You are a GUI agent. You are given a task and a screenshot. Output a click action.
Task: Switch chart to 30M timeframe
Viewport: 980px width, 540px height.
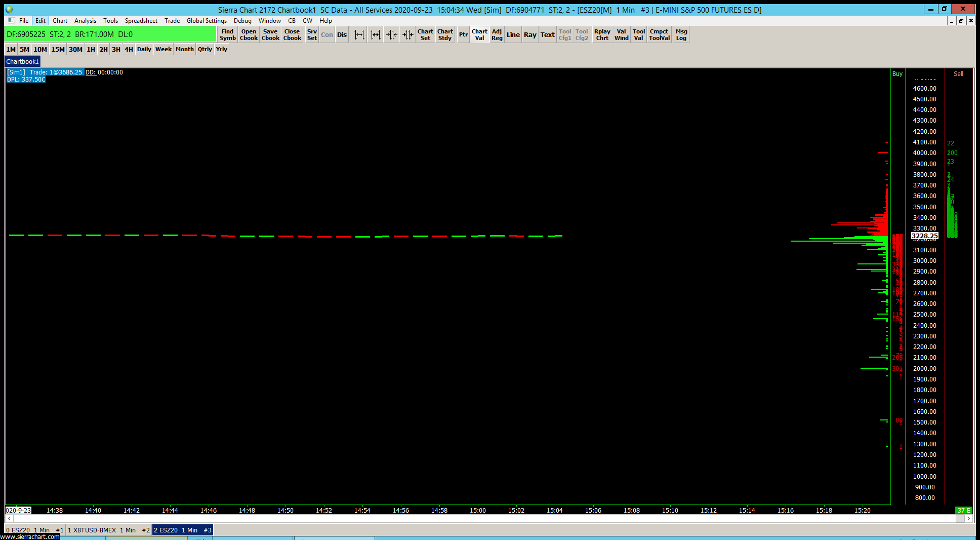[x=75, y=49]
